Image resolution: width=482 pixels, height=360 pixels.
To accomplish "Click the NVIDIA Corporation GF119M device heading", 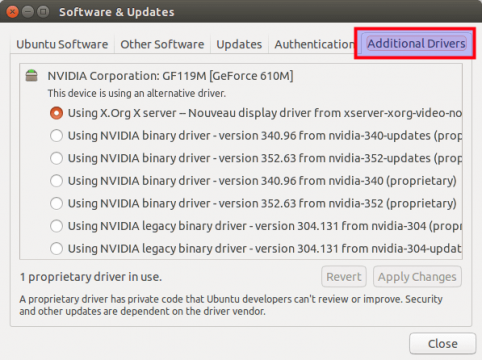I will 170,76.
